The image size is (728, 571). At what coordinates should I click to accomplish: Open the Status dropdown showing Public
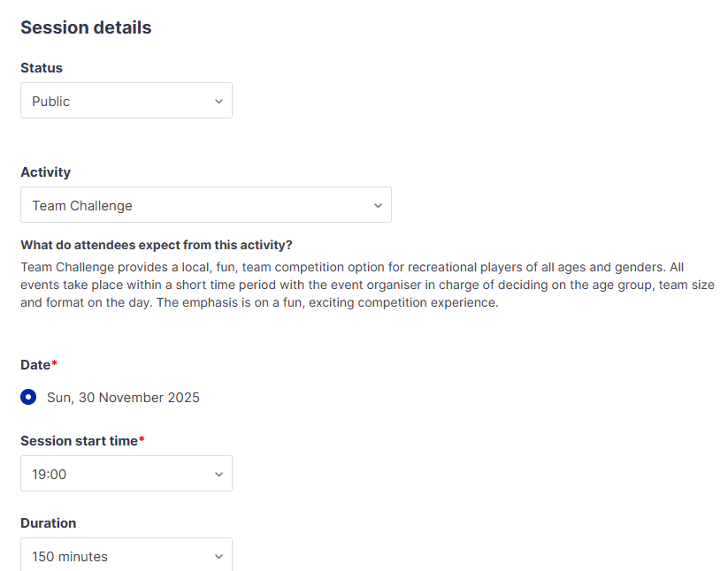[x=126, y=101]
